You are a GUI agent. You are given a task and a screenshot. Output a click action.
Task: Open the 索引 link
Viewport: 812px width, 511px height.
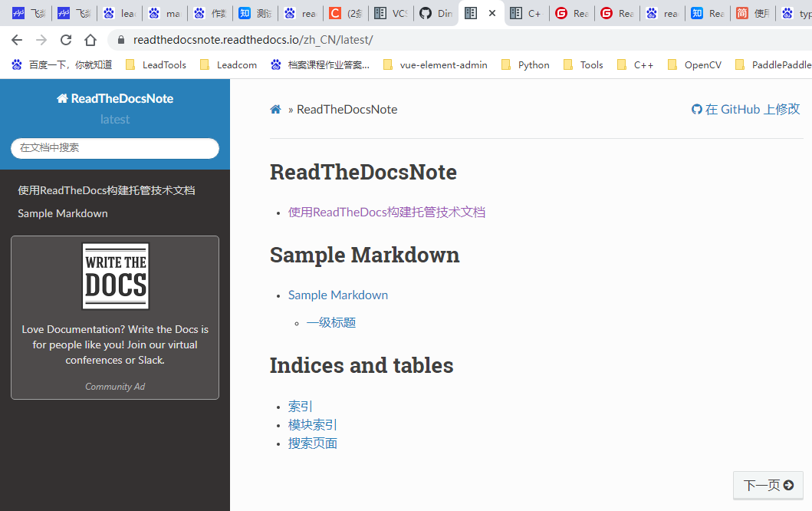tap(301, 407)
